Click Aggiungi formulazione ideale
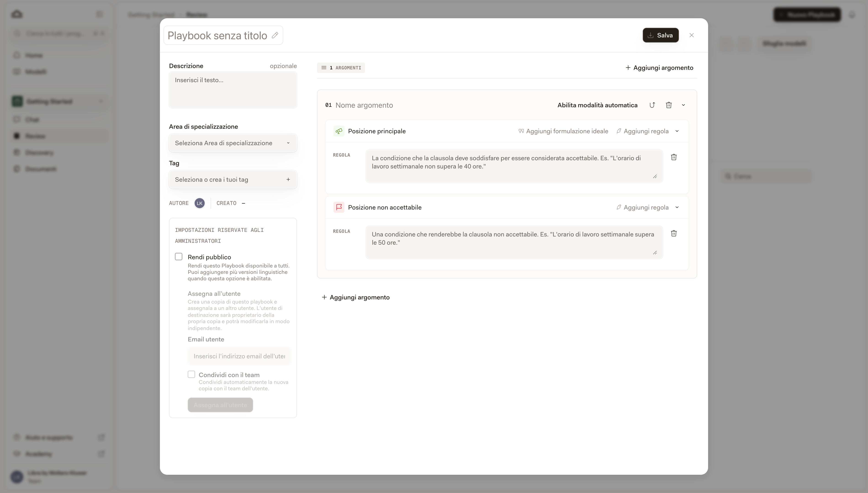Screen dimensions: 868x493 coord(563,131)
